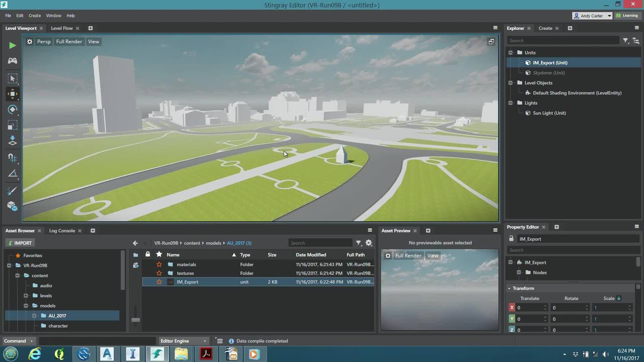Select Sun Light (Unit) in Explorer
The image size is (644, 362).
click(x=549, y=113)
